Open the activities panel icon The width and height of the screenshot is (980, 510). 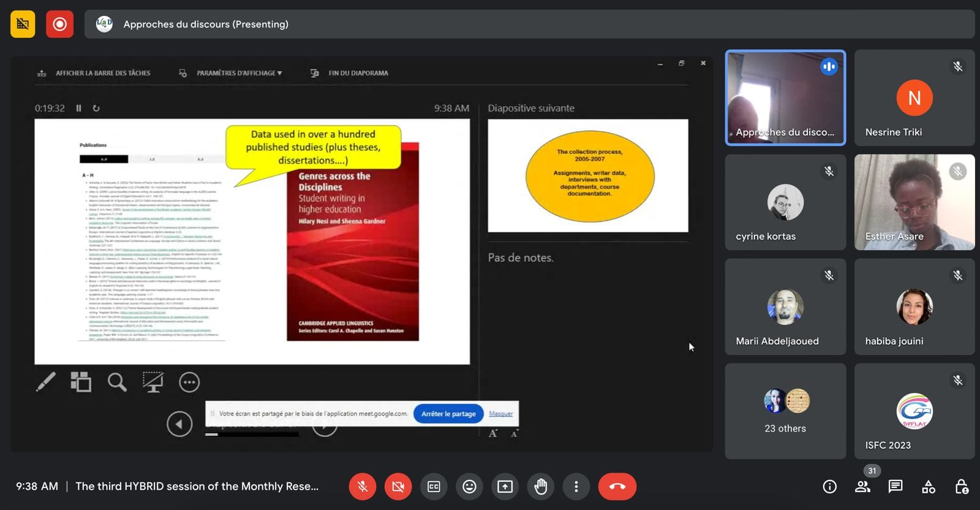[x=929, y=487]
